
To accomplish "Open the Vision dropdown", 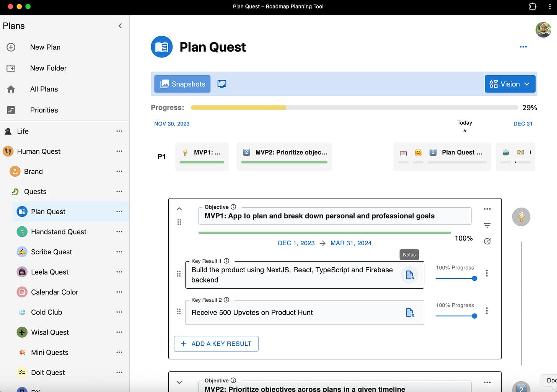I will pyautogui.click(x=510, y=84).
